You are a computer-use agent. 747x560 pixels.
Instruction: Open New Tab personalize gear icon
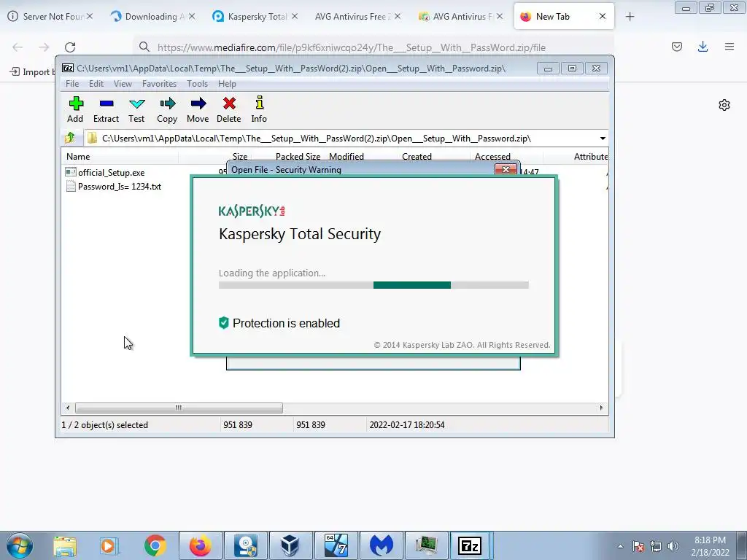[724, 105]
